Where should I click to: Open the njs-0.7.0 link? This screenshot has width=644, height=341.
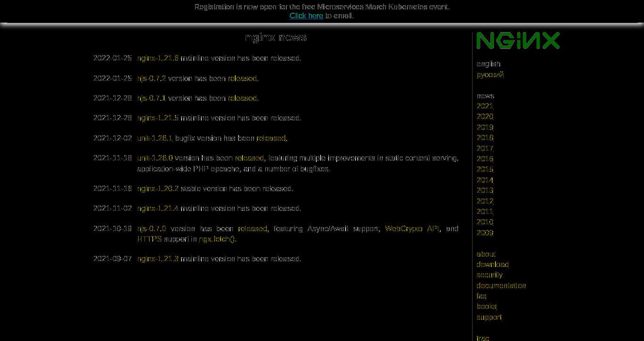click(x=151, y=228)
